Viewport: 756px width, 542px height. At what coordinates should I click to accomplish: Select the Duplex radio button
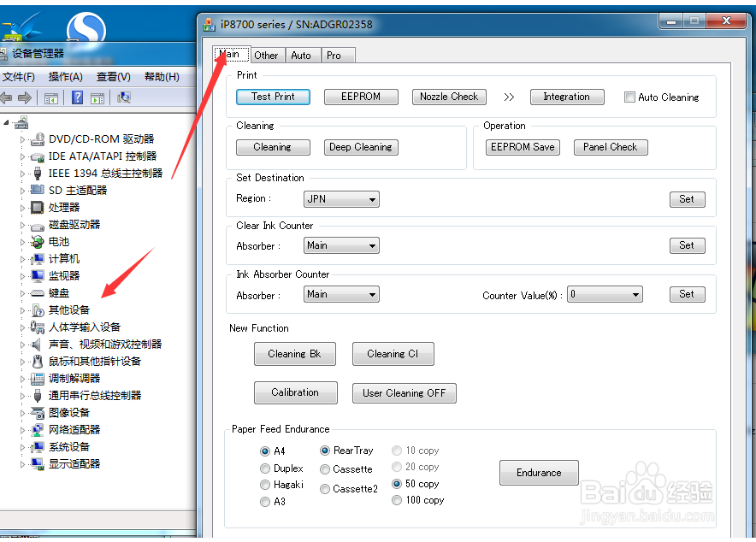click(265, 468)
